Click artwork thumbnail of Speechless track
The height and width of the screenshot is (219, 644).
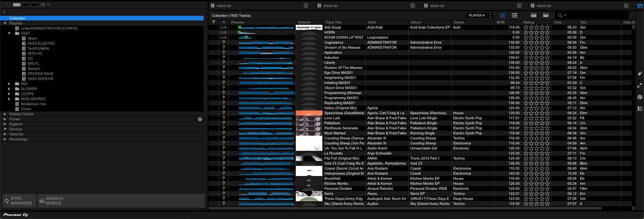pyautogui.click(x=309, y=113)
